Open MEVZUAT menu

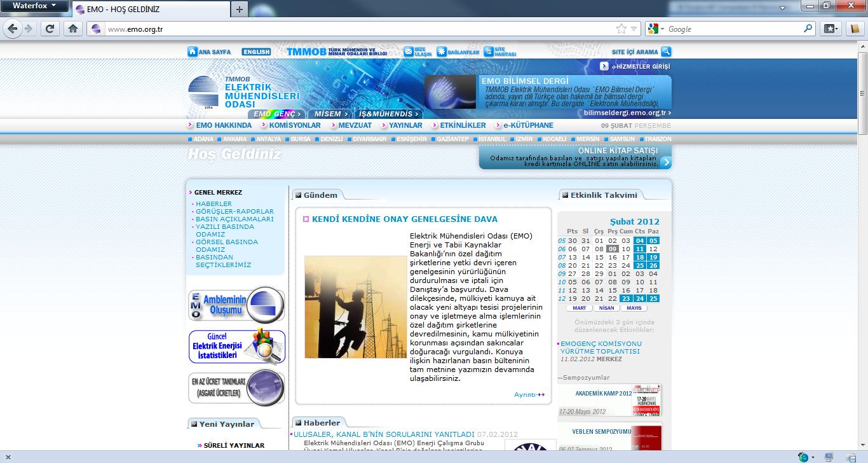coord(355,125)
